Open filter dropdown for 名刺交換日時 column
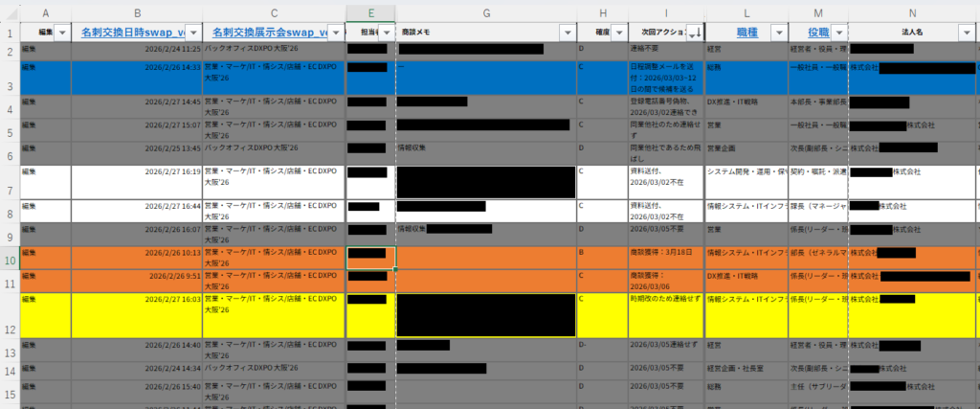This screenshot has width=980, height=409. [192, 33]
